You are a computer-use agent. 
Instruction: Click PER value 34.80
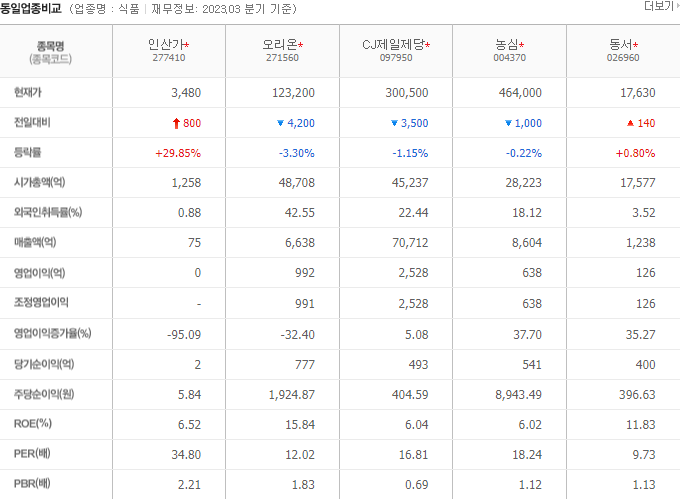186,455
